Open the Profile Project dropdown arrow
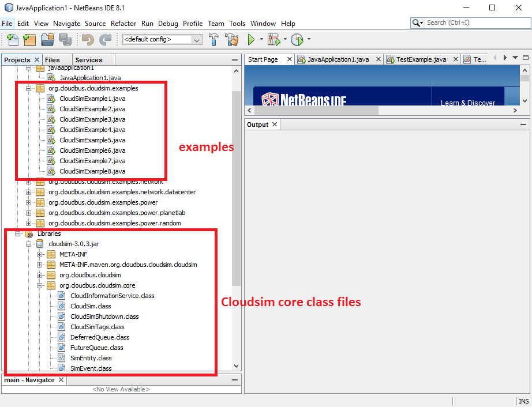532x407 pixels. [x=309, y=39]
